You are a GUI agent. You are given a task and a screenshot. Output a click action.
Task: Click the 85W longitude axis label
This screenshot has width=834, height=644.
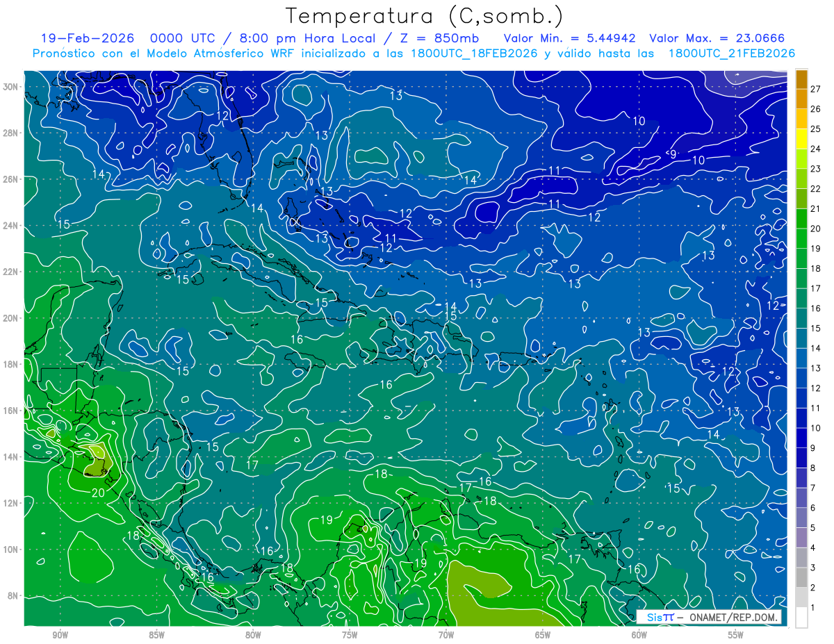point(156,636)
